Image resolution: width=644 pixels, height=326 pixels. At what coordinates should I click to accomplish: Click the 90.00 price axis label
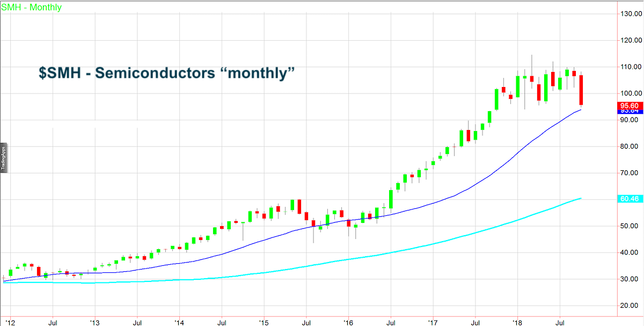(x=631, y=120)
